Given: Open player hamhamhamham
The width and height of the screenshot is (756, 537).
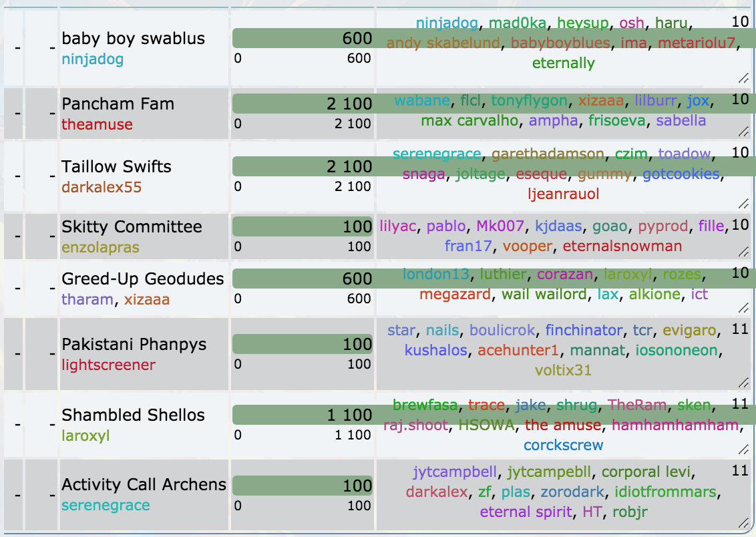Looking at the screenshot, I should click(x=675, y=425).
